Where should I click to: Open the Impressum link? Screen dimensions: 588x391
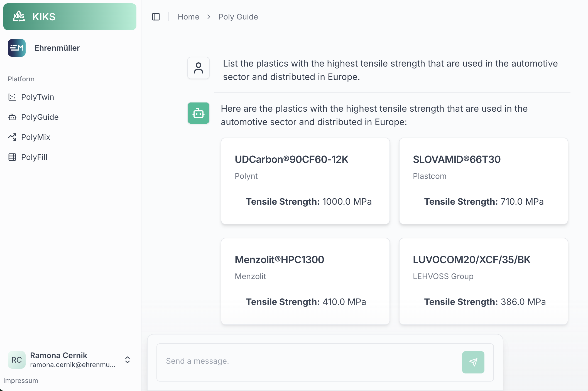click(x=21, y=380)
